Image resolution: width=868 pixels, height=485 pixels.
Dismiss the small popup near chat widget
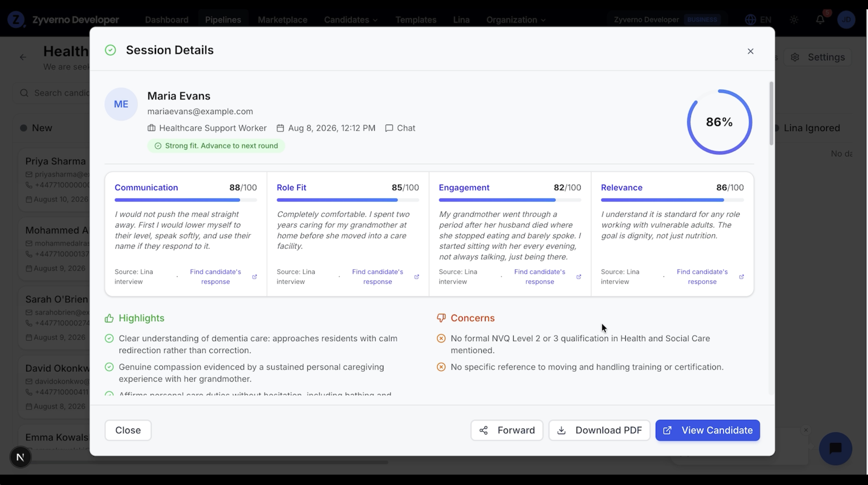pos(806,430)
